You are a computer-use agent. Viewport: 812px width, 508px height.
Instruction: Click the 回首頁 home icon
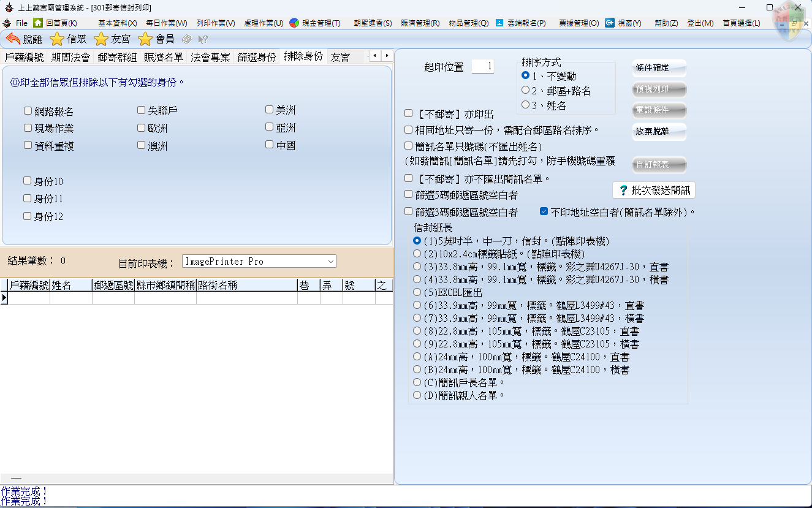point(38,23)
